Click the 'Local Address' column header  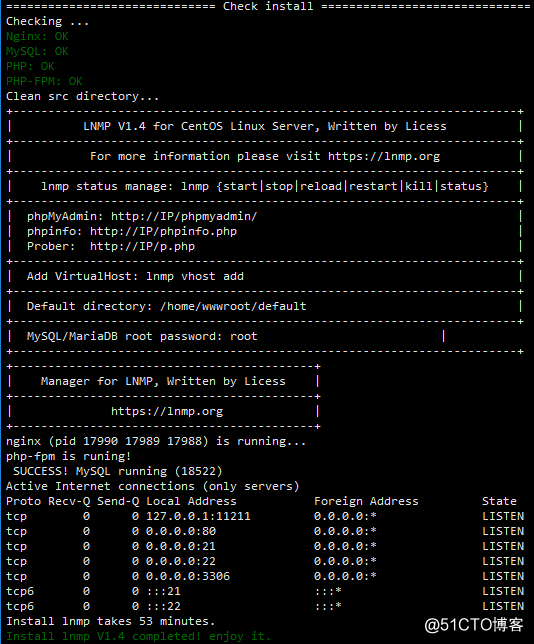tap(191, 501)
